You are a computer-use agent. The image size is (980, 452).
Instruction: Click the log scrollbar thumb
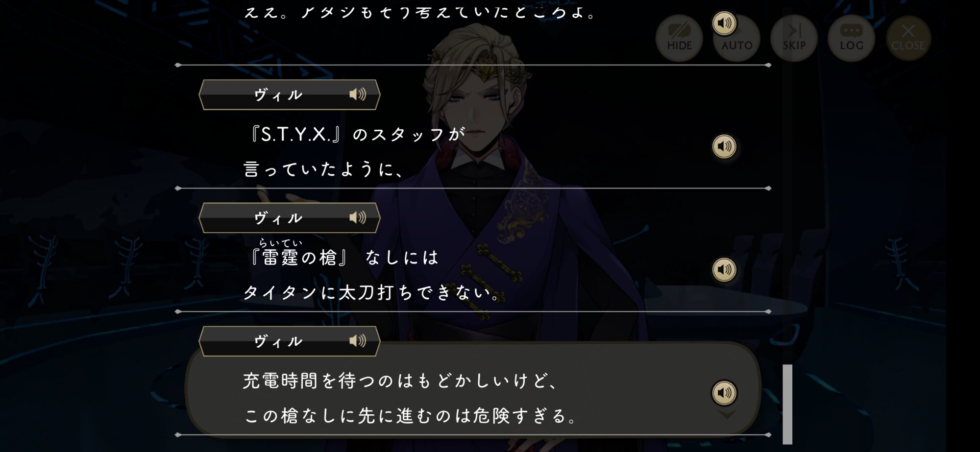pyautogui.click(x=787, y=404)
